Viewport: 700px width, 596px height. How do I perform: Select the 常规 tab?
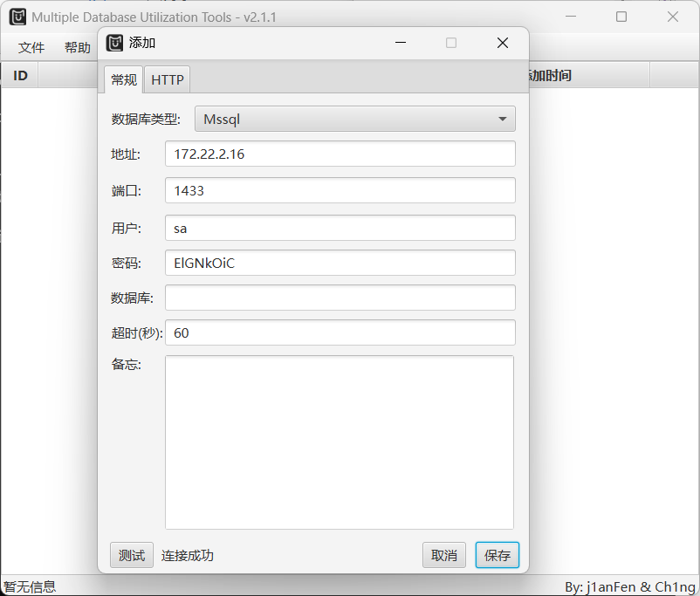(x=123, y=79)
